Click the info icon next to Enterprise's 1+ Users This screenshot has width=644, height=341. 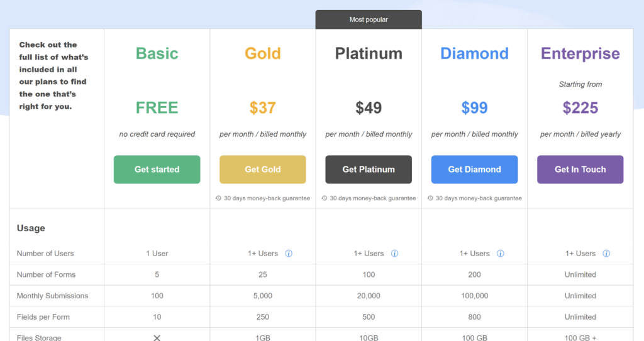pos(606,254)
